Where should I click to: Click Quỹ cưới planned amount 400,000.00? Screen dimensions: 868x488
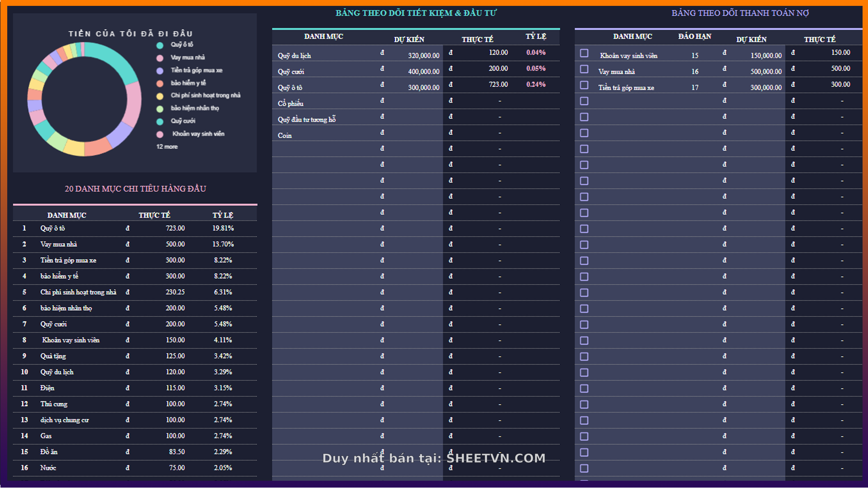click(x=423, y=71)
